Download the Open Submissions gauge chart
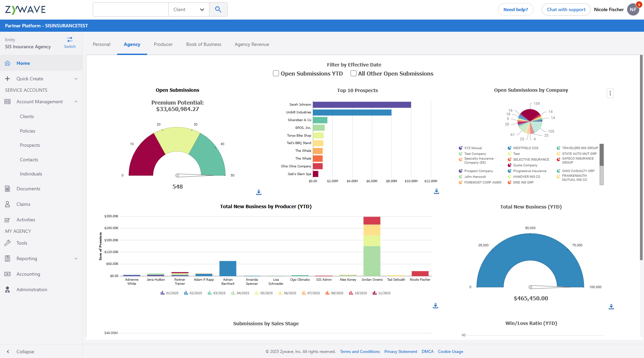Screen dimensions: 644x358 [259, 192]
